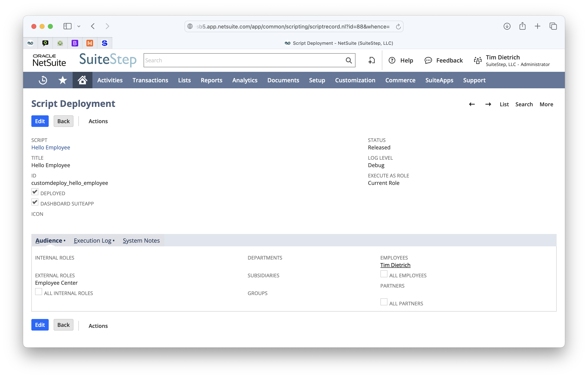Open the Transactions menu
Viewport: 588px width, 378px height.
(150, 80)
